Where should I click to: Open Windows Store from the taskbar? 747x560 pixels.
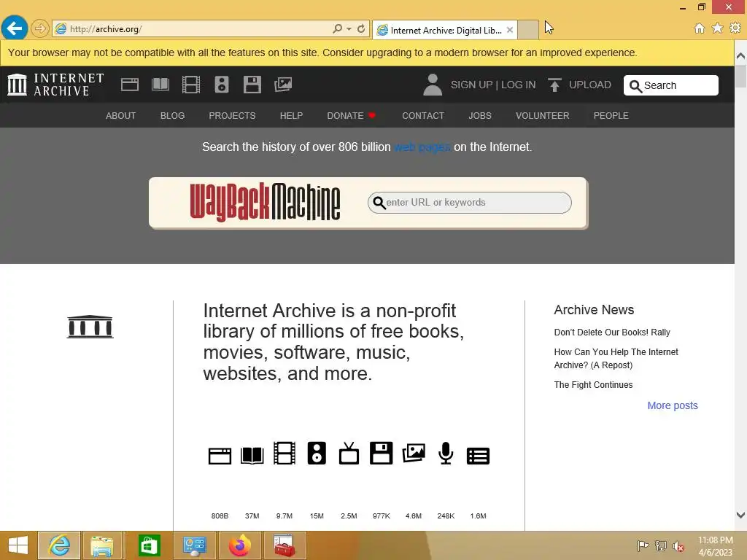[x=149, y=545]
